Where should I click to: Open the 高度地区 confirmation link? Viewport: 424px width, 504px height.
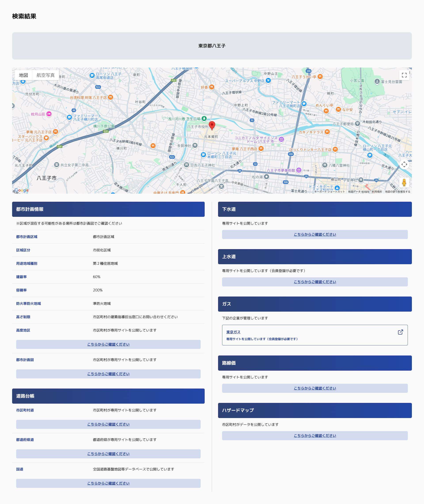coord(108,344)
